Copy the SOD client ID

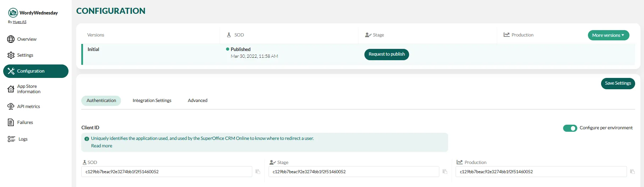point(258,172)
